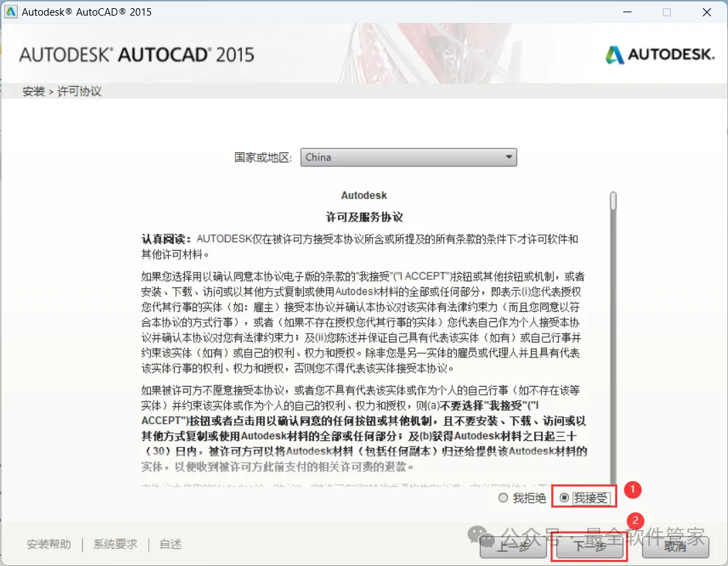Click the 安装 > 许可协议 breadcrumb text
The height and width of the screenshot is (566, 728).
click(62, 92)
